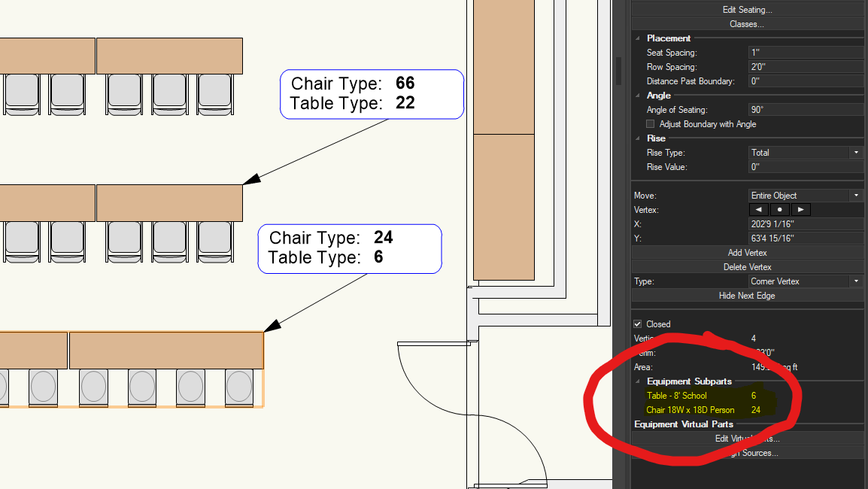Open the Classes dialog
The height and width of the screenshot is (489, 868).
747,23
